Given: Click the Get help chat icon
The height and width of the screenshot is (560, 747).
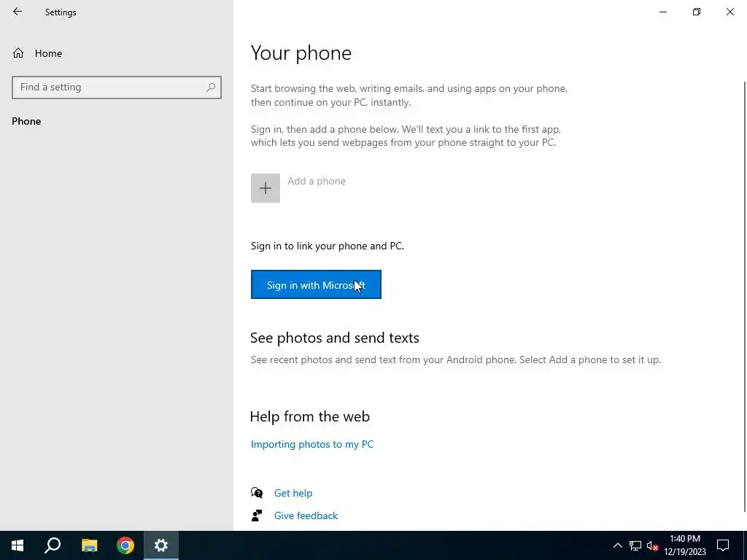Looking at the screenshot, I should click(x=257, y=493).
